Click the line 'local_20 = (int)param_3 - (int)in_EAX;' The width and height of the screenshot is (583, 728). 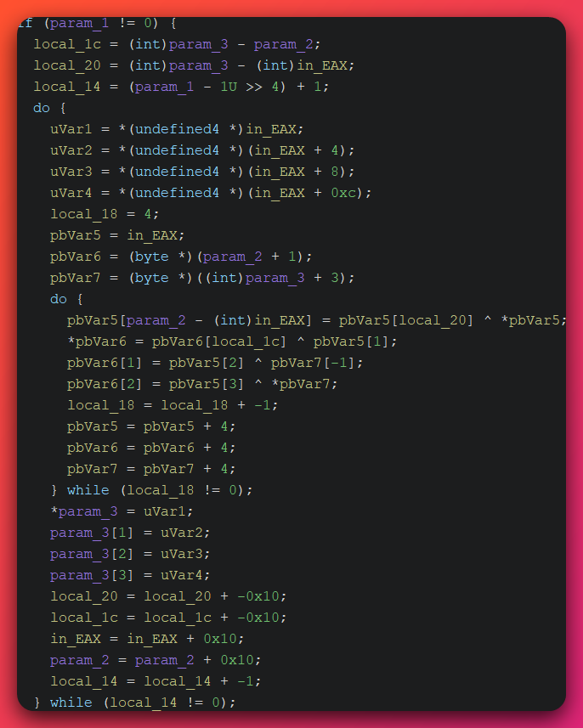194,65
